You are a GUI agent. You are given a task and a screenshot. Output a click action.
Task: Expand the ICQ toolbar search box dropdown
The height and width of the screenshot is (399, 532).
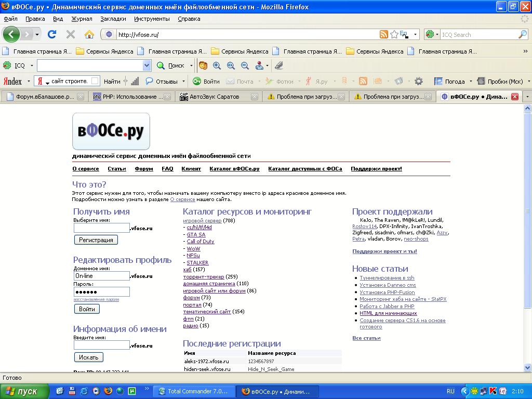[x=147, y=65]
